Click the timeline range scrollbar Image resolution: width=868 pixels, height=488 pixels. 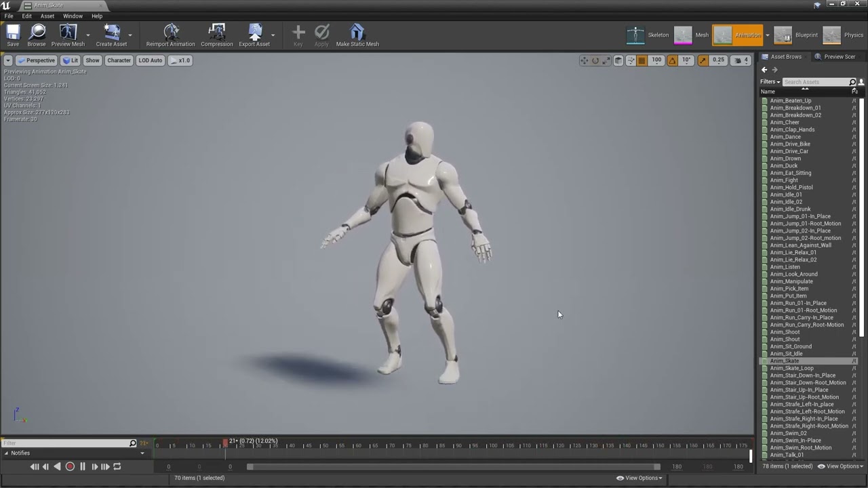(454, 466)
